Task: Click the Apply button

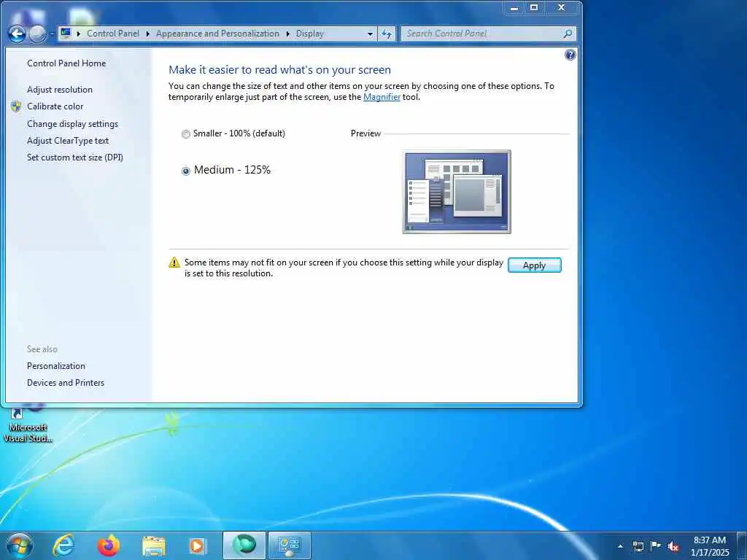Action: tap(535, 265)
